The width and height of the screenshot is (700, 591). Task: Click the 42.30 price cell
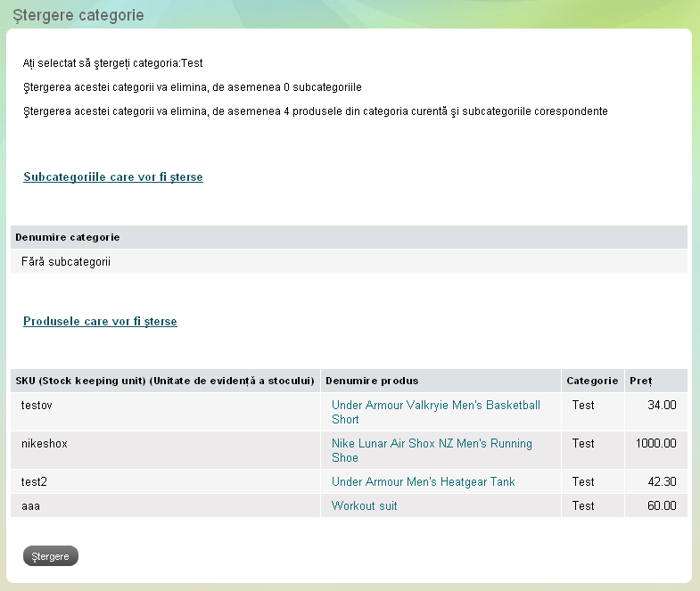pos(661,482)
